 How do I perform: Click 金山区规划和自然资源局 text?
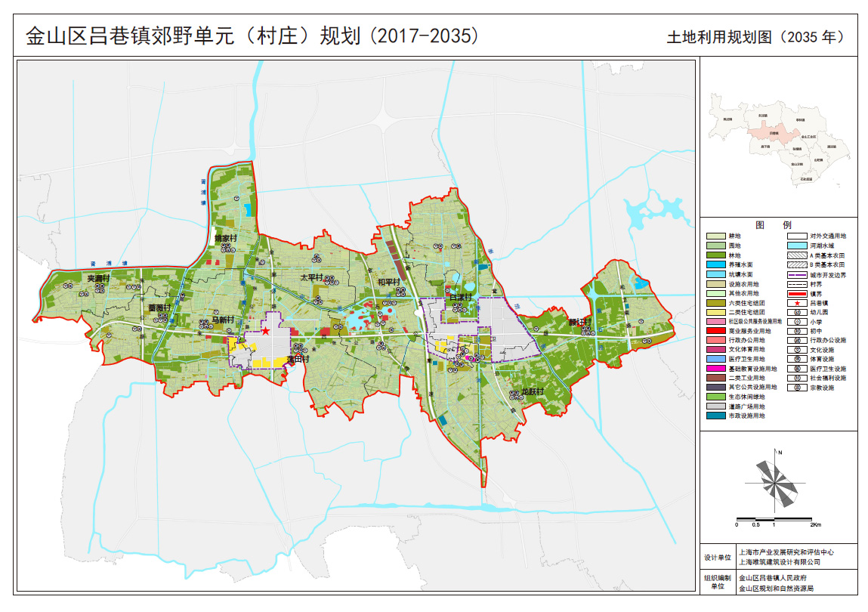(776, 589)
